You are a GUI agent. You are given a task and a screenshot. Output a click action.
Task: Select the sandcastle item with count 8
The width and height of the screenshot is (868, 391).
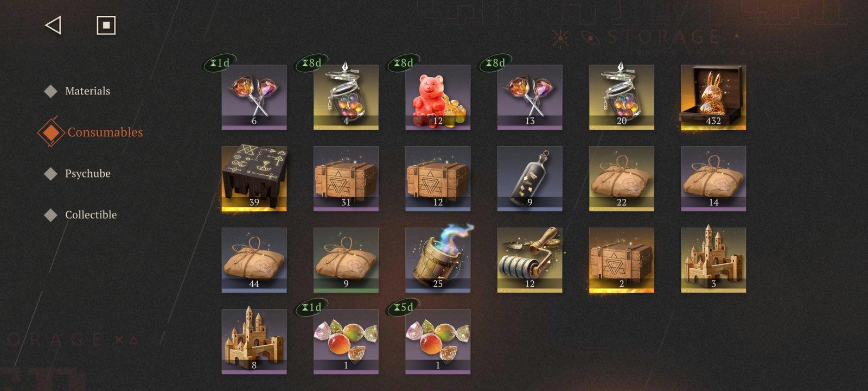click(254, 342)
